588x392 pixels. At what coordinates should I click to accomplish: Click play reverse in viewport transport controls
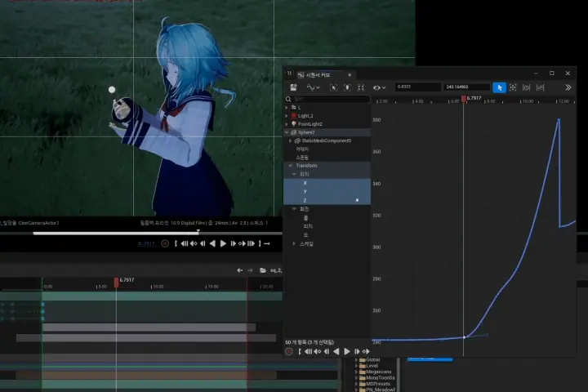coord(212,243)
